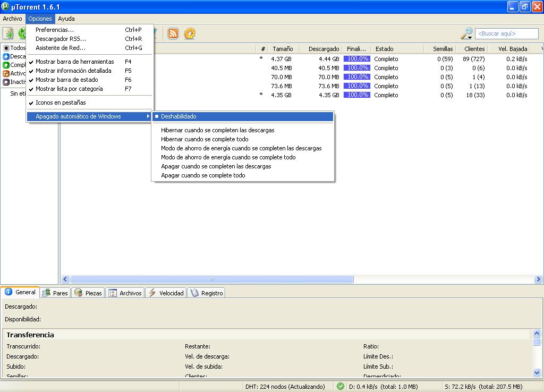Image resolution: width=544 pixels, height=392 pixels.
Task: Choose Hibernar cuando se complete todo
Action: 243,139
